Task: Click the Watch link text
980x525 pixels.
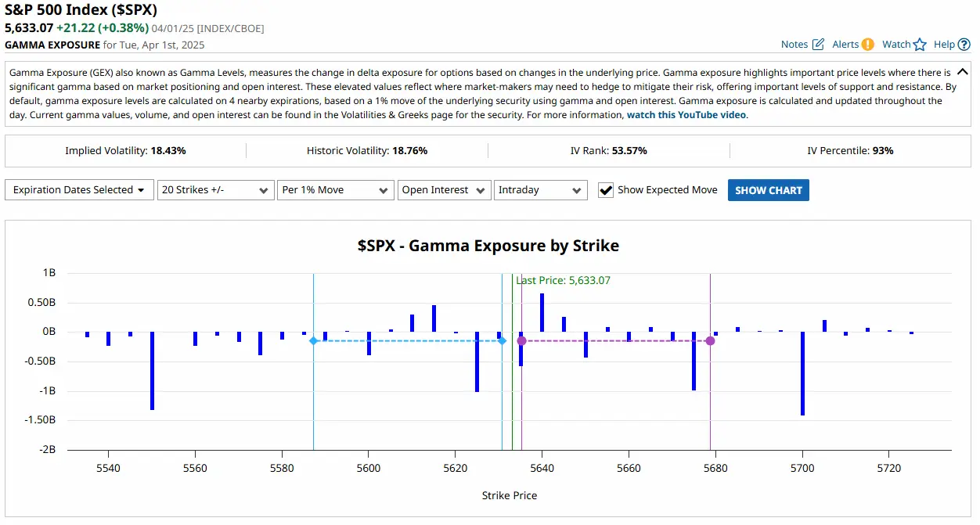Action: coord(896,45)
